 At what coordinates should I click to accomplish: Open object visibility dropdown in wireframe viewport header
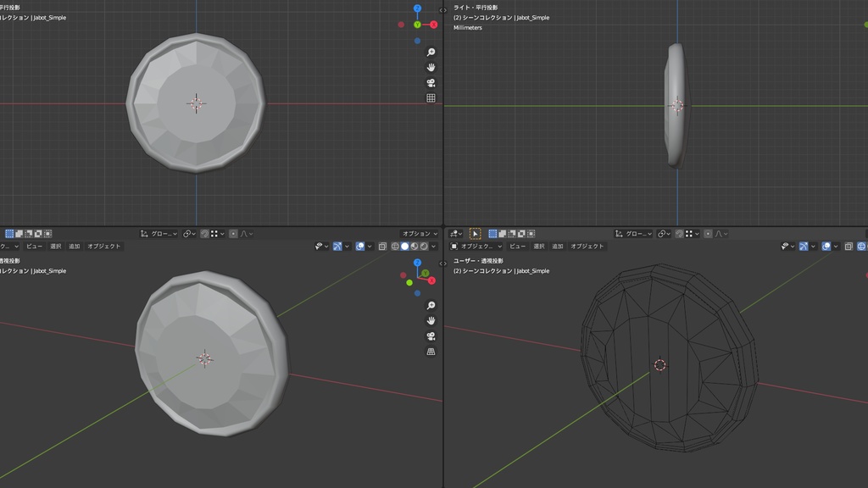[787, 247]
